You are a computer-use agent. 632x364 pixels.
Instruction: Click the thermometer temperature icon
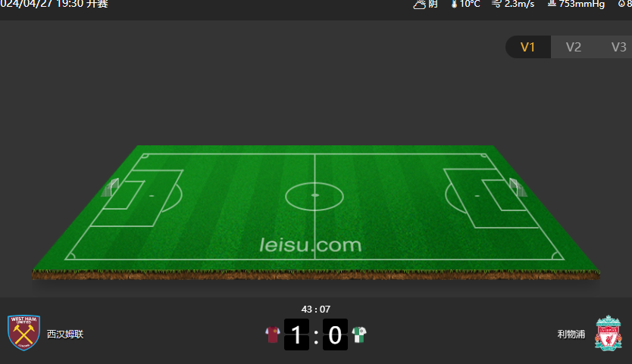(454, 4)
